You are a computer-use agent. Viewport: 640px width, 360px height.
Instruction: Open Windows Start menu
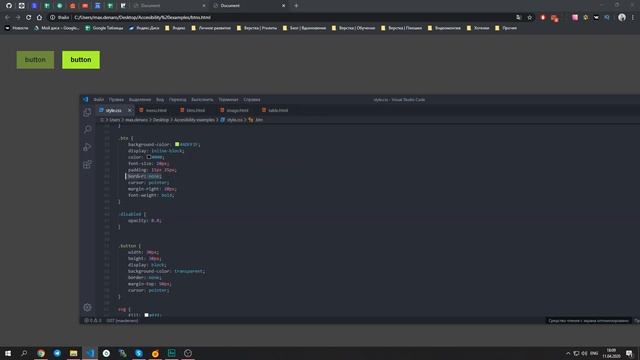click(x=8, y=353)
